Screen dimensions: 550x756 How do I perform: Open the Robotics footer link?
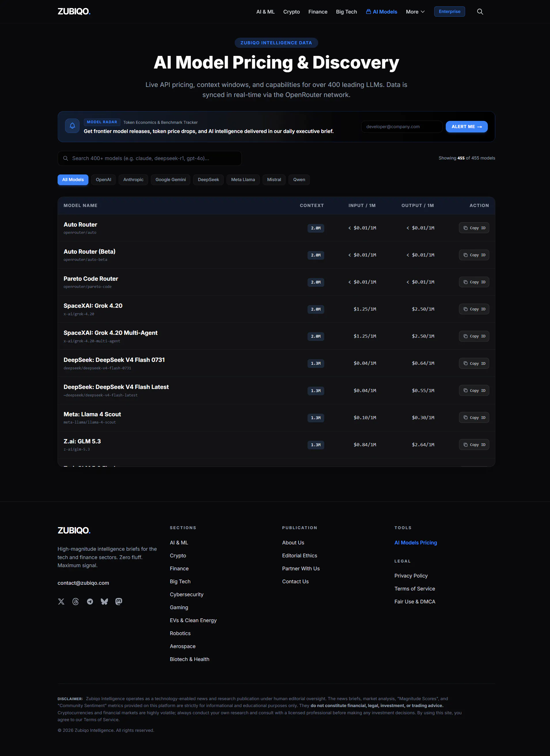point(180,633)
